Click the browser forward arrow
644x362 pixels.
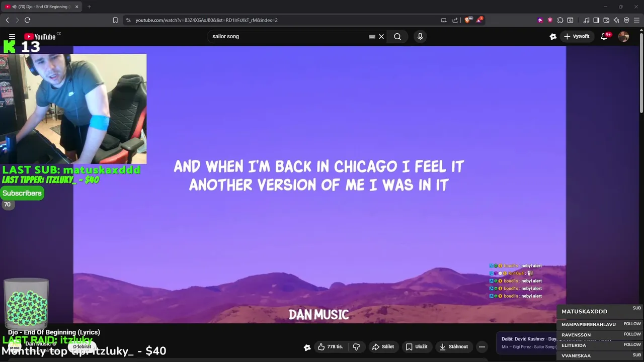[17, 20]
